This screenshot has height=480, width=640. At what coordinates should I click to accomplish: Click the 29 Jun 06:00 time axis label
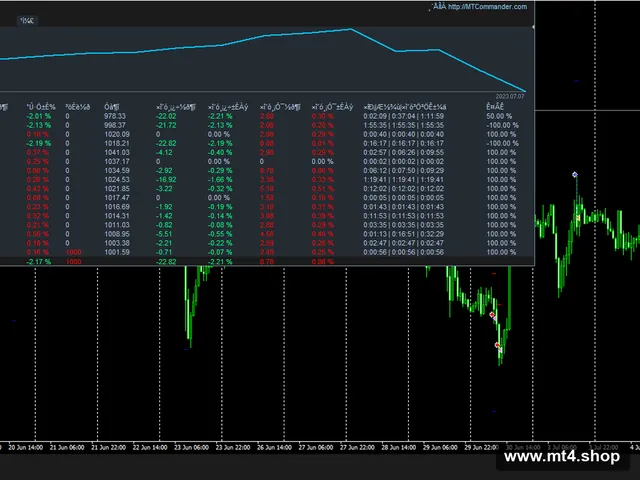click(440, 447)
